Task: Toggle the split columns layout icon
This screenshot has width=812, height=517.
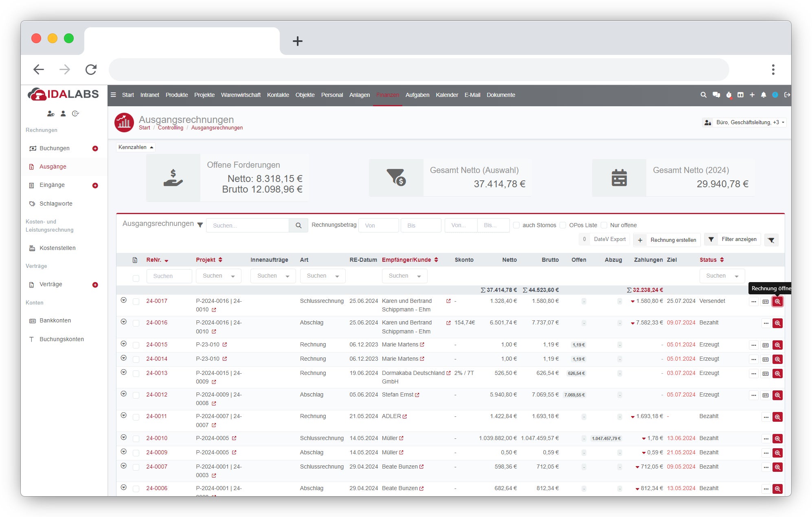Action: click(740, 95)
